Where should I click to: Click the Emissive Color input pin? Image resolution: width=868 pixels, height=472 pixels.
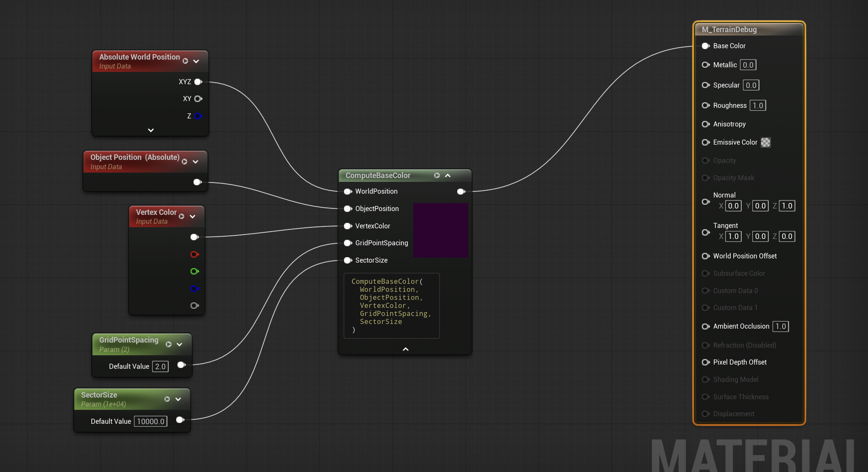pos(706,142)
